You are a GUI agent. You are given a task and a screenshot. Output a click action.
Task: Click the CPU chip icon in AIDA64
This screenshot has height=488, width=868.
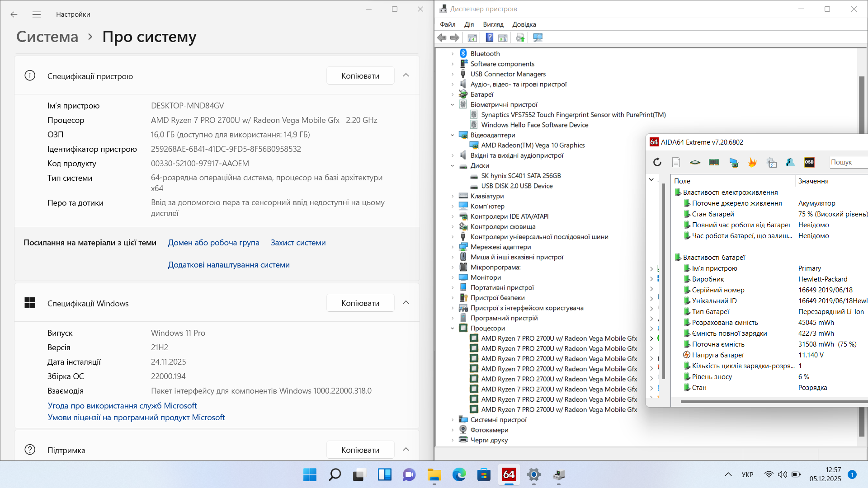[x=695, y=162]
